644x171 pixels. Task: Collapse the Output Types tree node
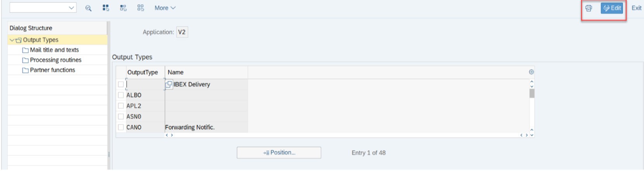[12, 40]
